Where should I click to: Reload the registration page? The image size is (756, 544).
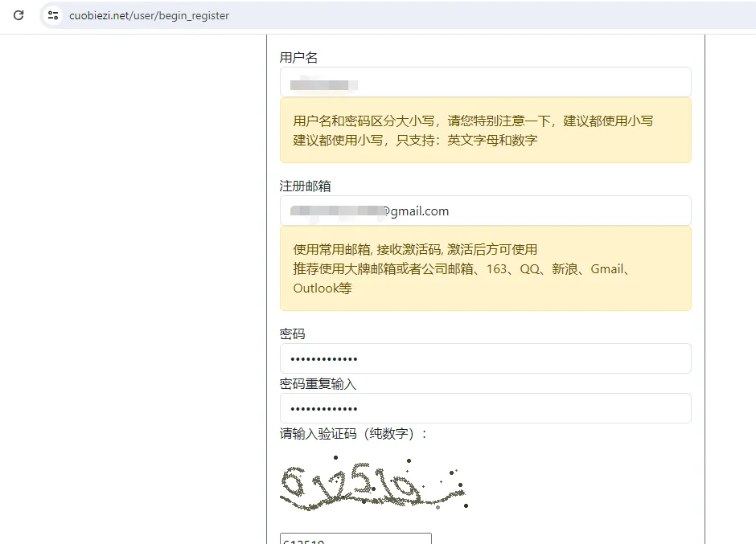coord(18,14)
